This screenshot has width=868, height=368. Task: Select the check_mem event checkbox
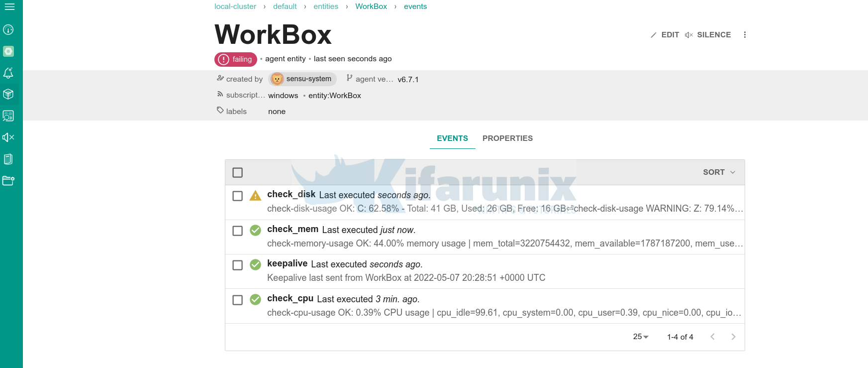[238, 231]
